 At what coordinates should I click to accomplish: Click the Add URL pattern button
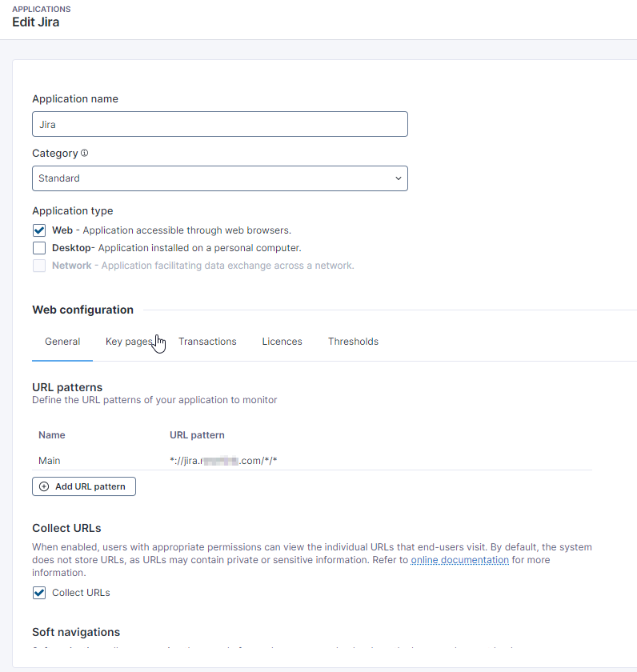84,486
